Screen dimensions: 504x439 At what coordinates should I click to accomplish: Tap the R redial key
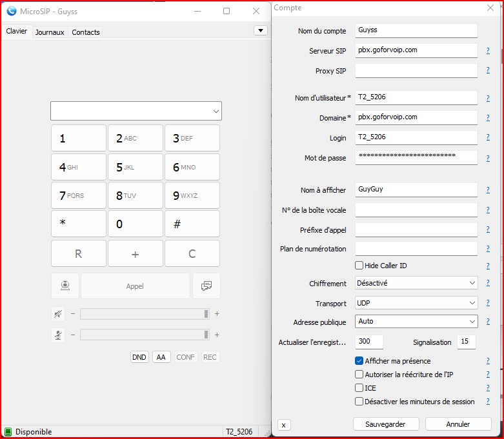79,254
